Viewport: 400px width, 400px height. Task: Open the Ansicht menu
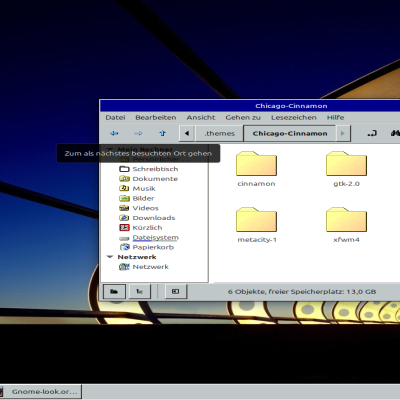tap(201, 117)
